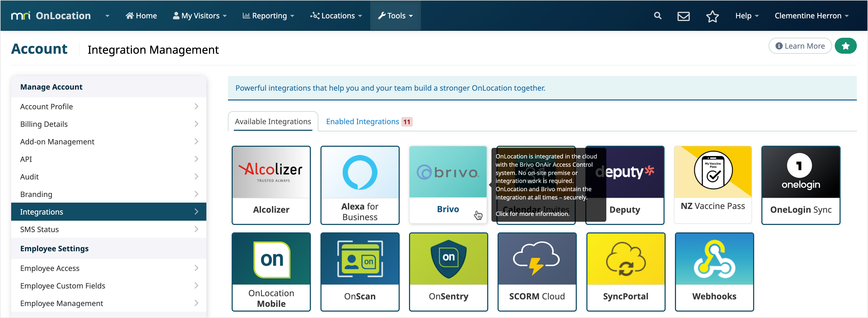
Task: Open Account Profile in the sidebar
Action: (108, 106)
